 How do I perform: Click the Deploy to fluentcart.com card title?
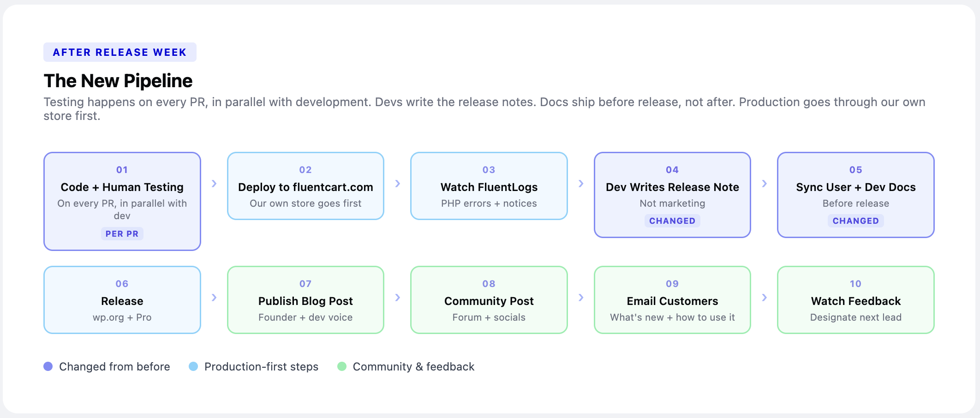[x=305, y=187]
